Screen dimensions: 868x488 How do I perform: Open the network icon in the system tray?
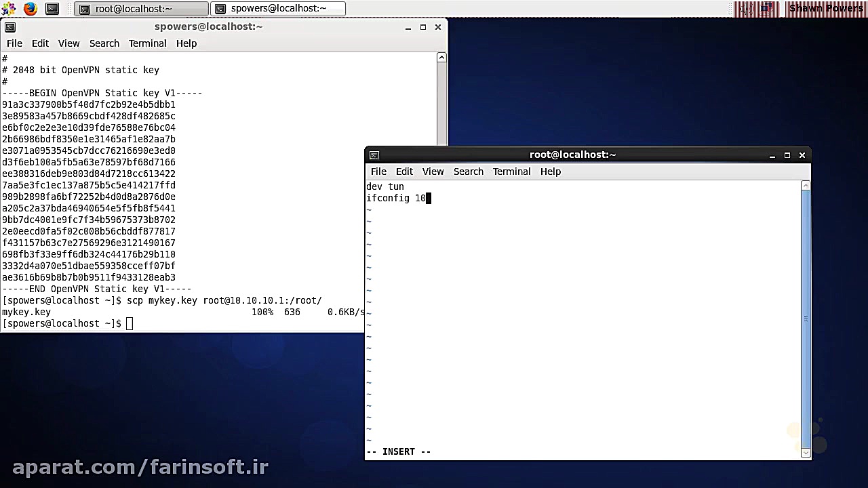click(x=765, y=8)
